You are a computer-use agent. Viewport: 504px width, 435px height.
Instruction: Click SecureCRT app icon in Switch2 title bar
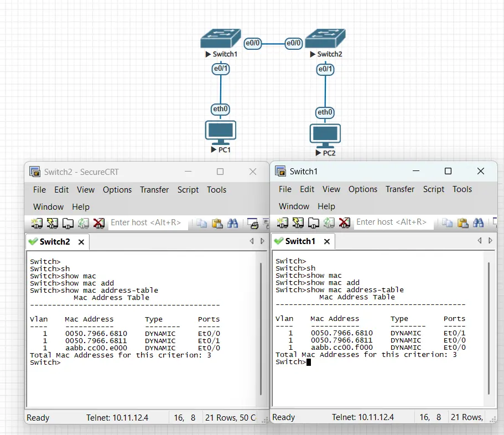(x=35, y=172)
